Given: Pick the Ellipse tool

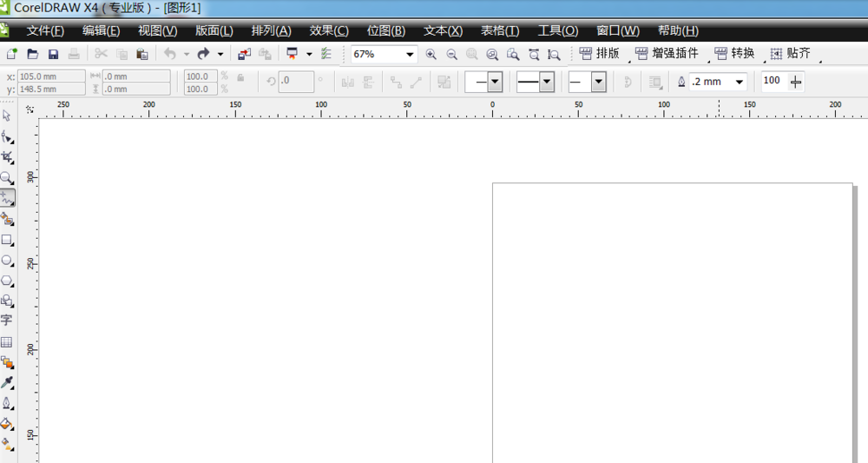Looking at the screenshot, I should coord(7,261).
